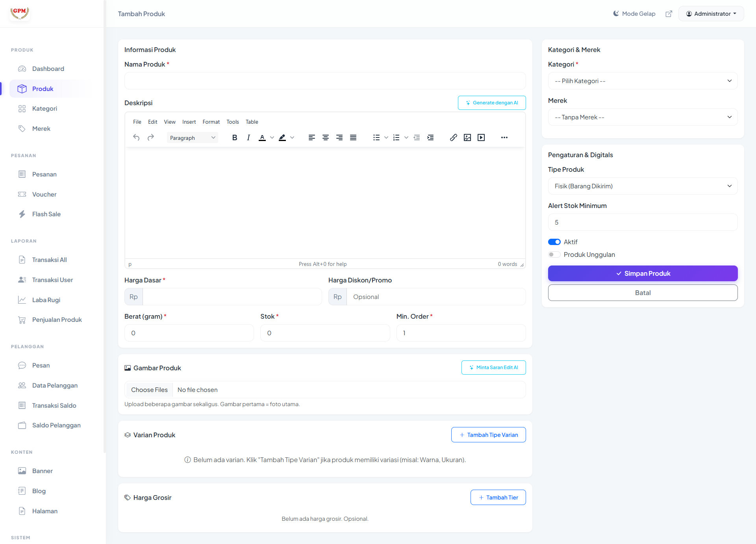Enable the Produk Unggulan toggle
The image size is (756, 544).
tap(554, 254)
